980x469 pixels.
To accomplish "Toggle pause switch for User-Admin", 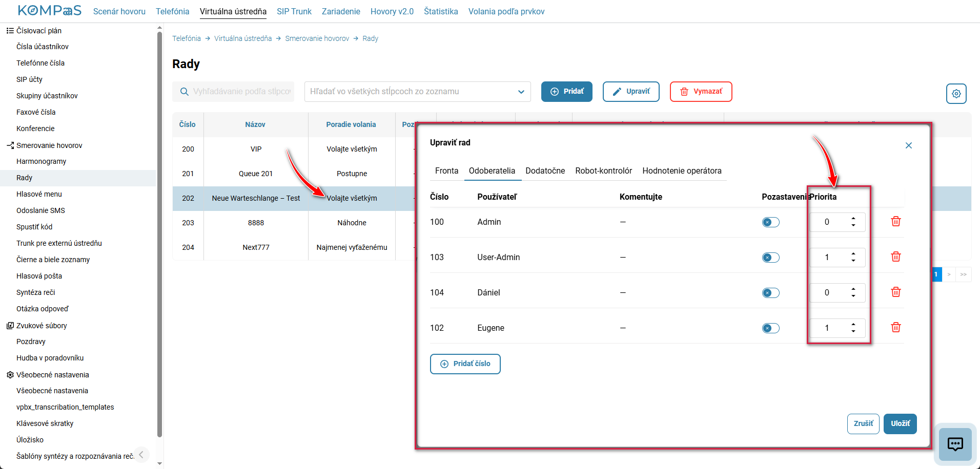I will click(x=770, y=258).
